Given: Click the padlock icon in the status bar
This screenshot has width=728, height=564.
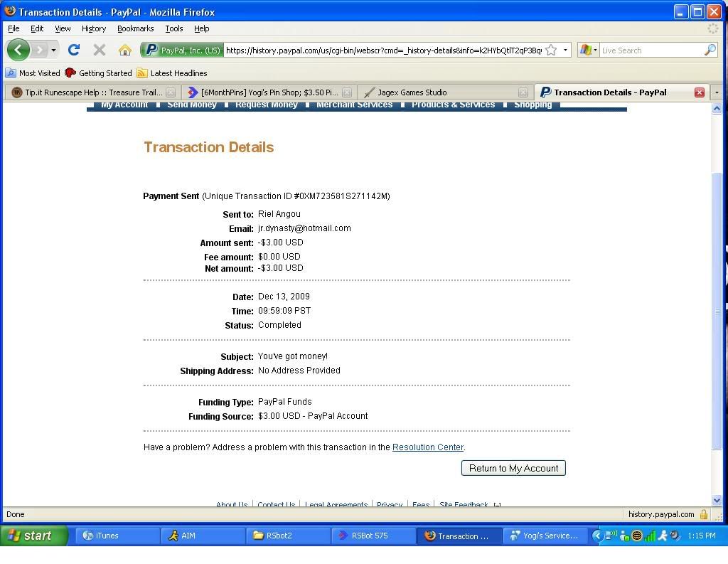Looking at the screenshot, I should point(704,514).
